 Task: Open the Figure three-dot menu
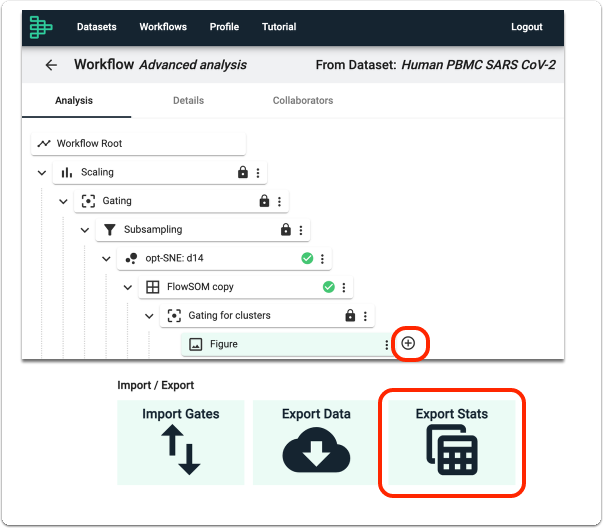point(386,345)
